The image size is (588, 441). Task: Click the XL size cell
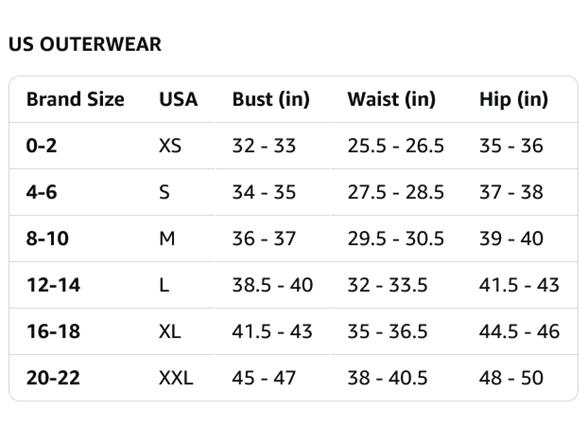170,332
